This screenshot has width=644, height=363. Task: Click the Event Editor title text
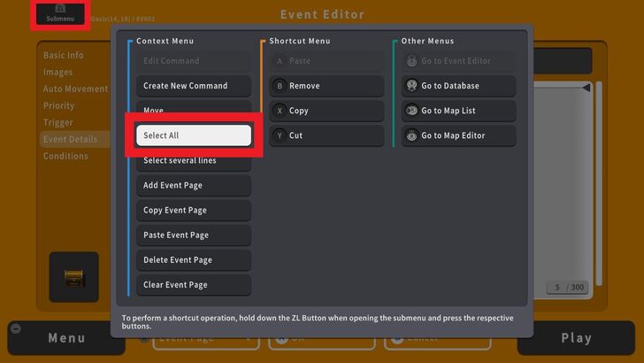(322, 15)
